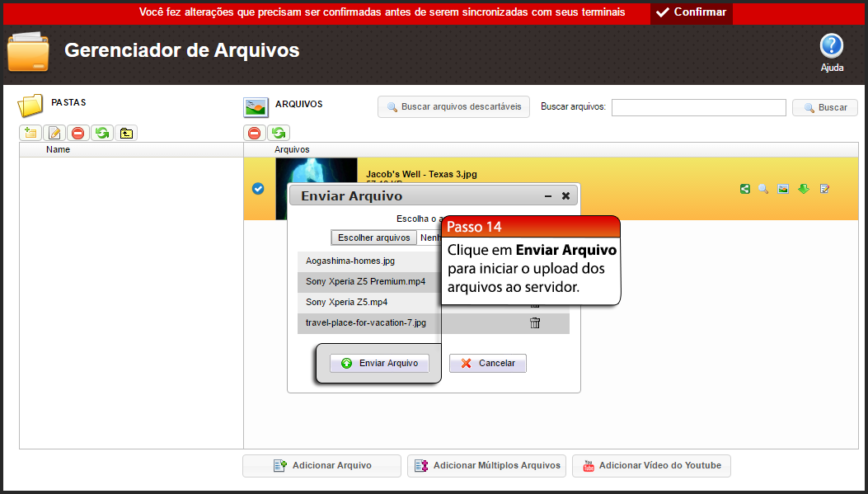Screen dimensions: 868x494
Task: Cancel the file upload dialog
Action: click(x=487, y=363)
